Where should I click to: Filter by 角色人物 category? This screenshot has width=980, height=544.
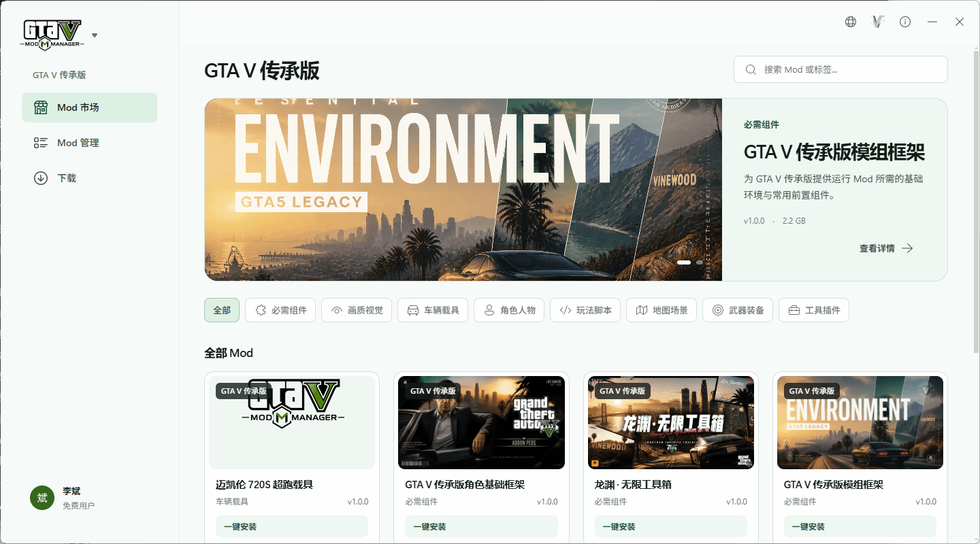[509, 310]
